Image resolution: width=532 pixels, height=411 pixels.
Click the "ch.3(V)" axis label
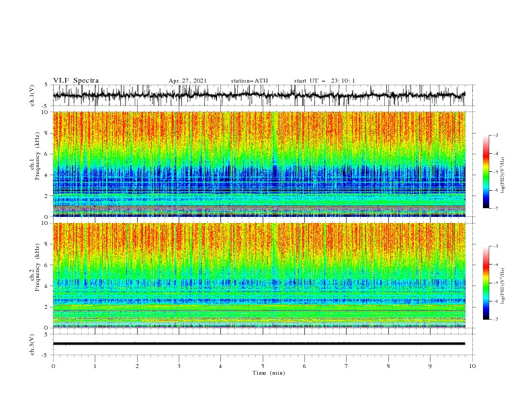[x=32, y=345]
